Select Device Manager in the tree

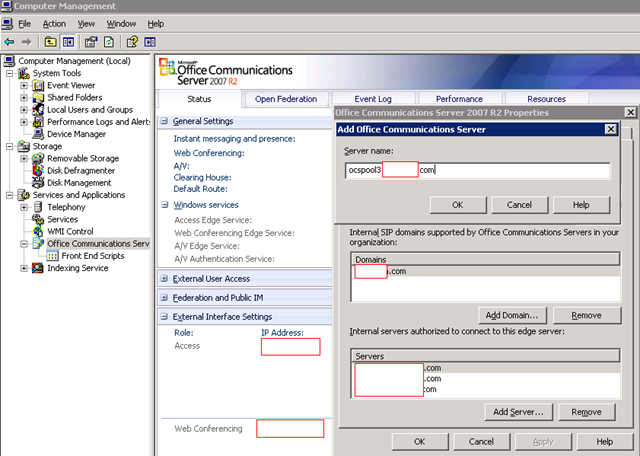pos(76,134)
